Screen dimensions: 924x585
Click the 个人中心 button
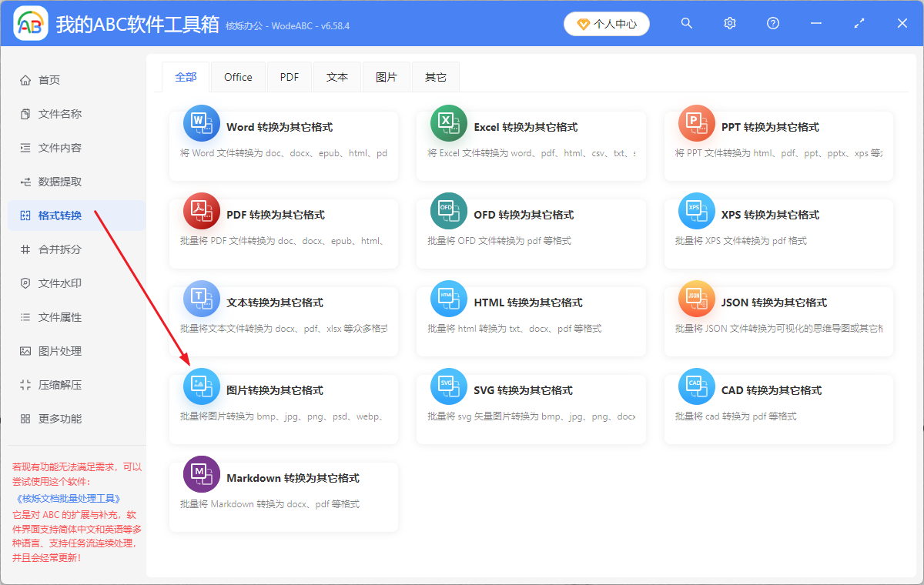pos(607,23)
